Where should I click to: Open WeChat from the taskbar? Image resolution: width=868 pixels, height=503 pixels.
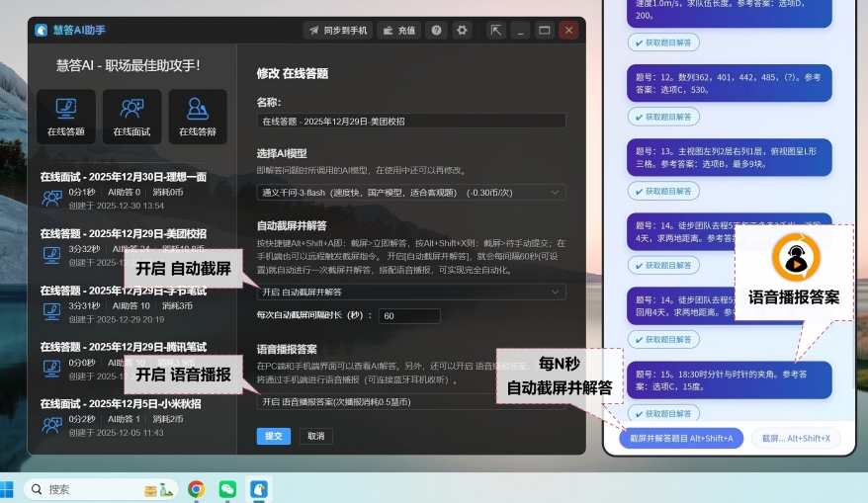coord(227,488)
